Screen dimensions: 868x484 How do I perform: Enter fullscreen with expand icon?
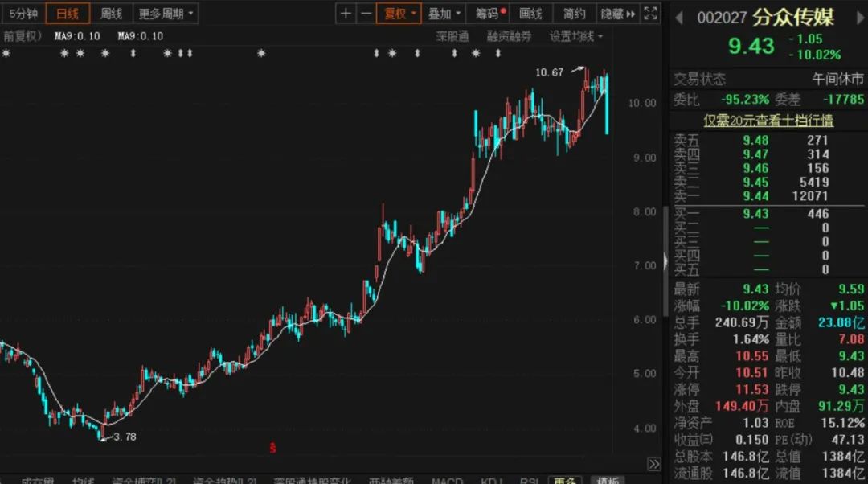[651, 14]
